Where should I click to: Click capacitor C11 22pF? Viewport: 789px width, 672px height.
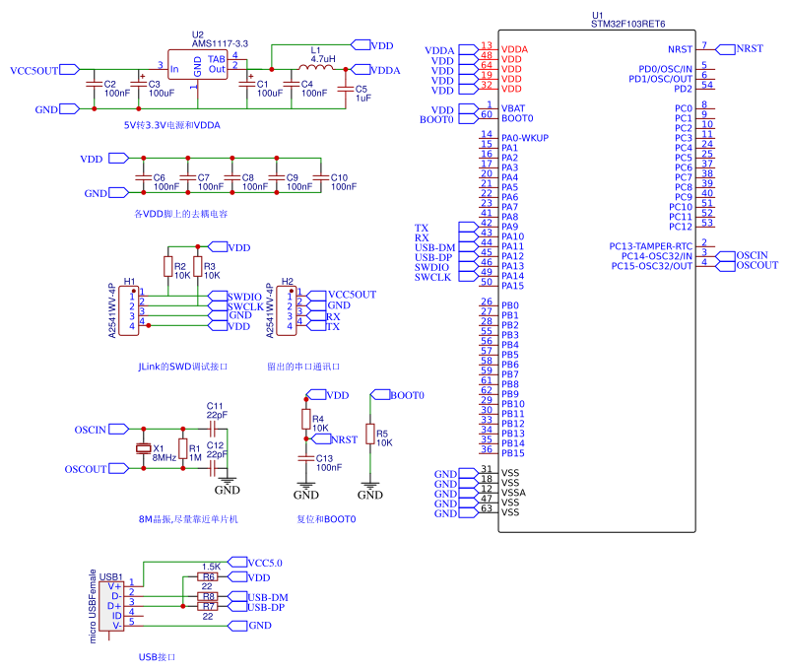213,429
